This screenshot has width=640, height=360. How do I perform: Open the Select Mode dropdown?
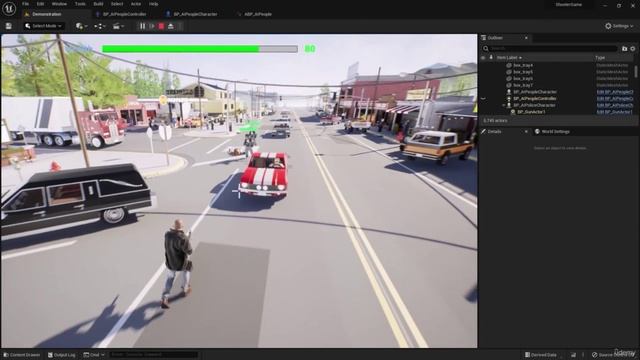pyautogui.click(x=43, y=26)
